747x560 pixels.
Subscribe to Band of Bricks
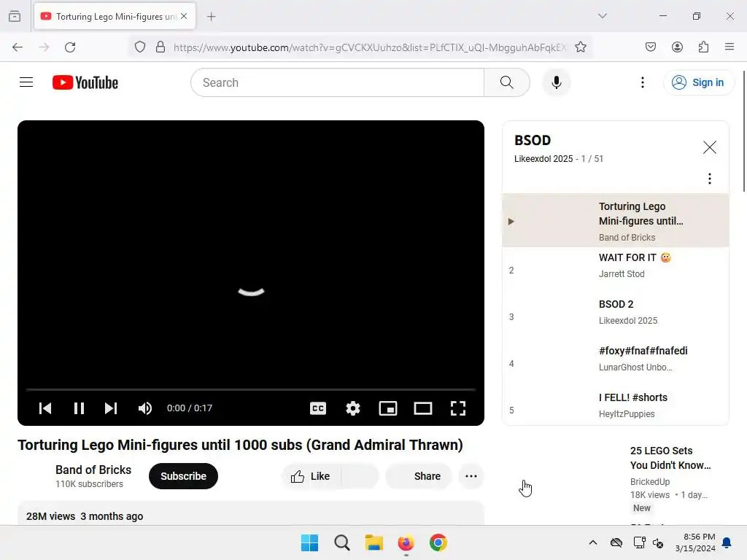tap(183, 476)
